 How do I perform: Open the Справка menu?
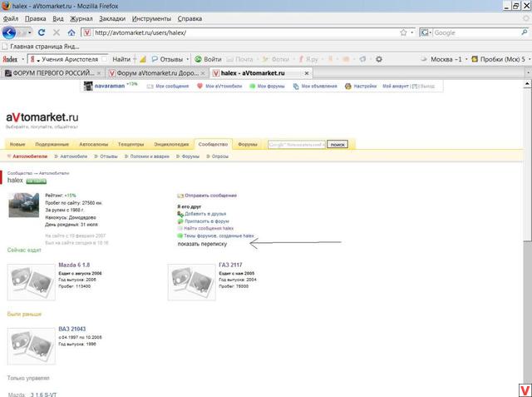[x=190, y=18]
